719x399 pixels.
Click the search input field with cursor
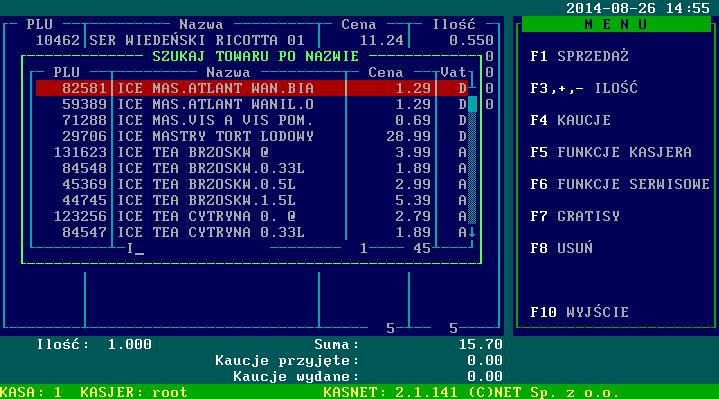(198, 249)
